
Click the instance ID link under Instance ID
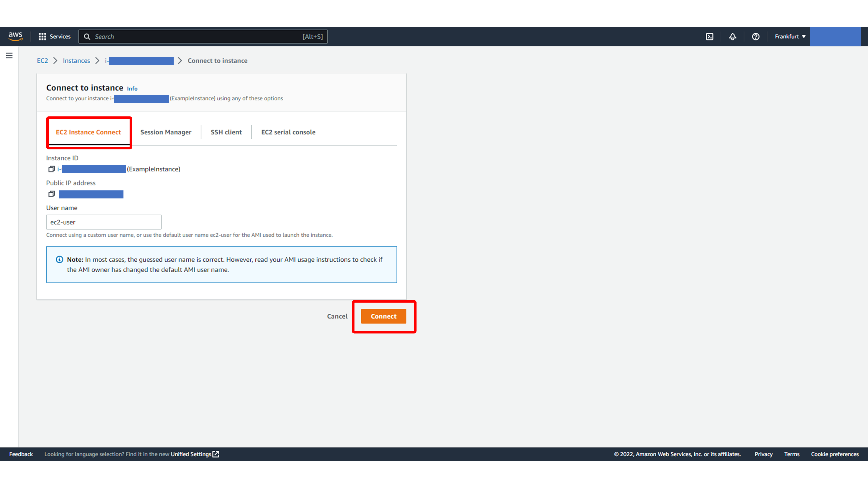(91, 169)
